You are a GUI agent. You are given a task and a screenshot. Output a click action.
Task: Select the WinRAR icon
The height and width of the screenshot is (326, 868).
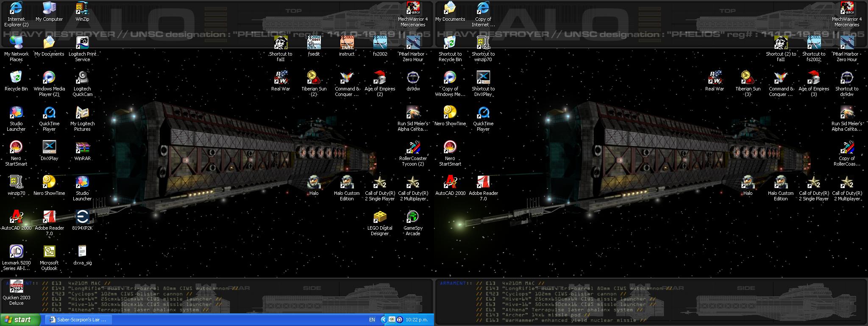[82, 151]
